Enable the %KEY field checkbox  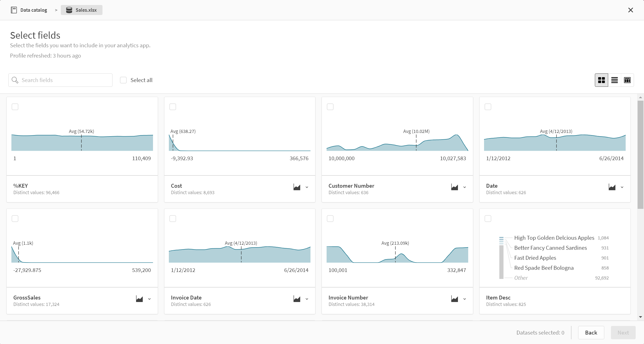pyautogui.click(x=15, y=107)
